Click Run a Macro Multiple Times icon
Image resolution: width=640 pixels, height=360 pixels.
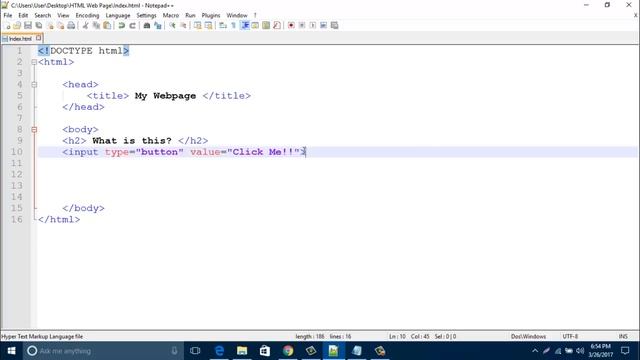[x=323, y=25]
